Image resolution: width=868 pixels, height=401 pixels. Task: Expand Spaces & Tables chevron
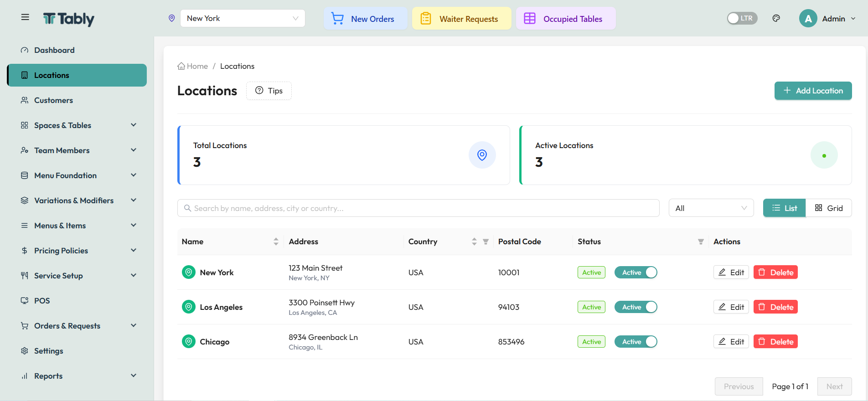pyautogui.click(x=134, y=125)
